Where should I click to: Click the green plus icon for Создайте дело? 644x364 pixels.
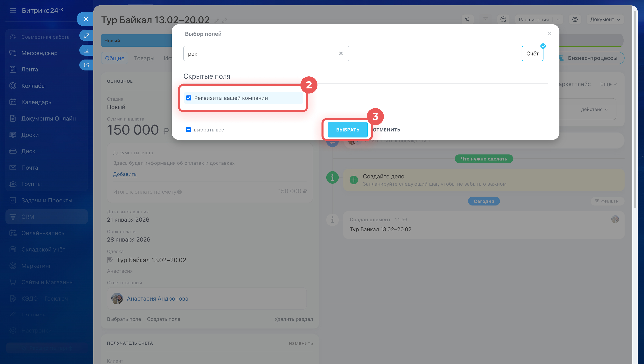pyautogui.click(x=354, y=180)
